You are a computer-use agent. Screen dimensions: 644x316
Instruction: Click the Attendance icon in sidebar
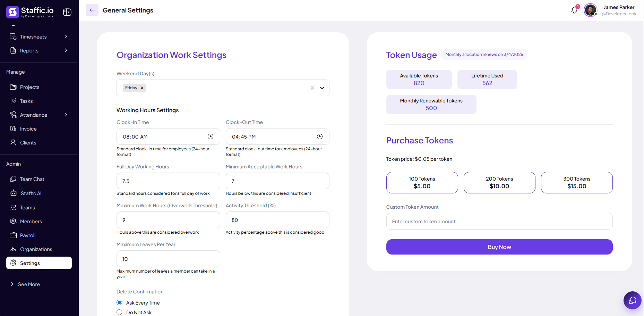click(13, 115)
